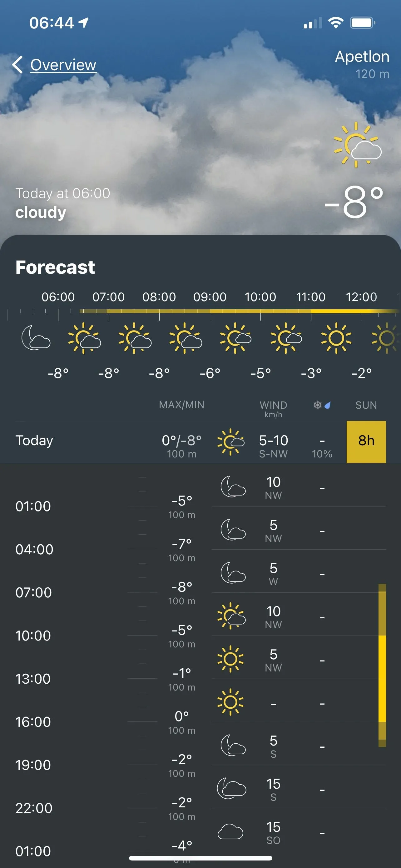Tap the WIND km/h column header
This screenshot has width=401, height=868.
click(x=273, y=408)
